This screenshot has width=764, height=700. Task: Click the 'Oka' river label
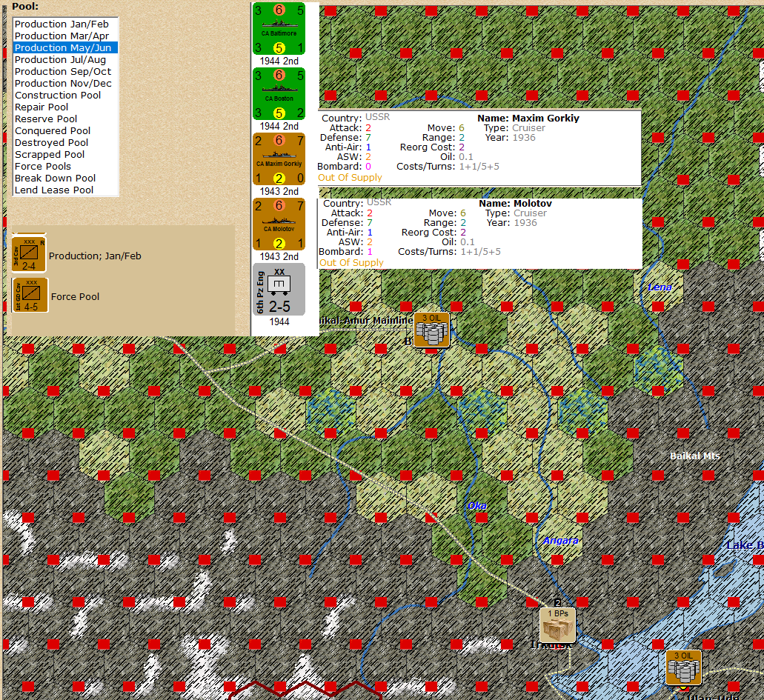click(x=477, y=506)
